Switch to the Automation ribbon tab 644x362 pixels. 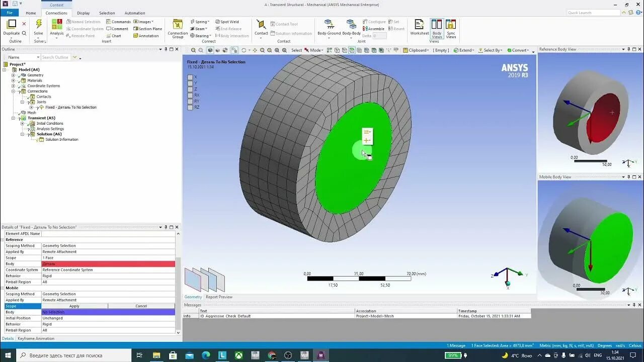(135, 13)
